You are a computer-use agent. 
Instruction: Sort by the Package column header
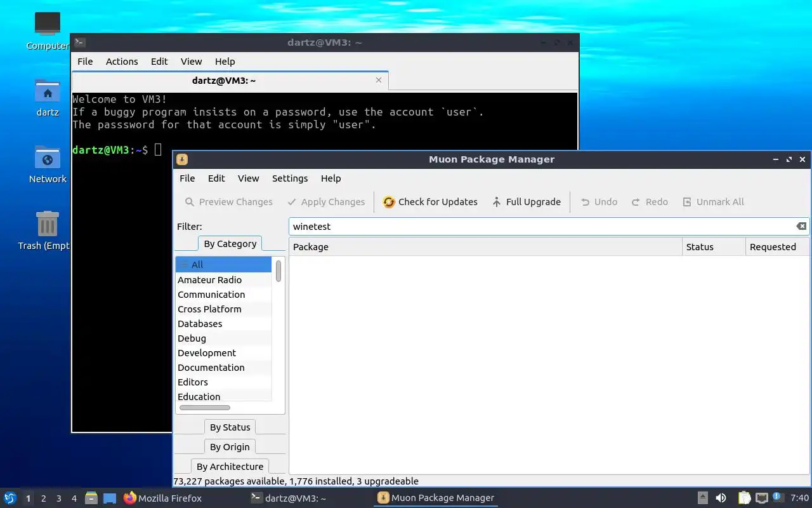485,247
